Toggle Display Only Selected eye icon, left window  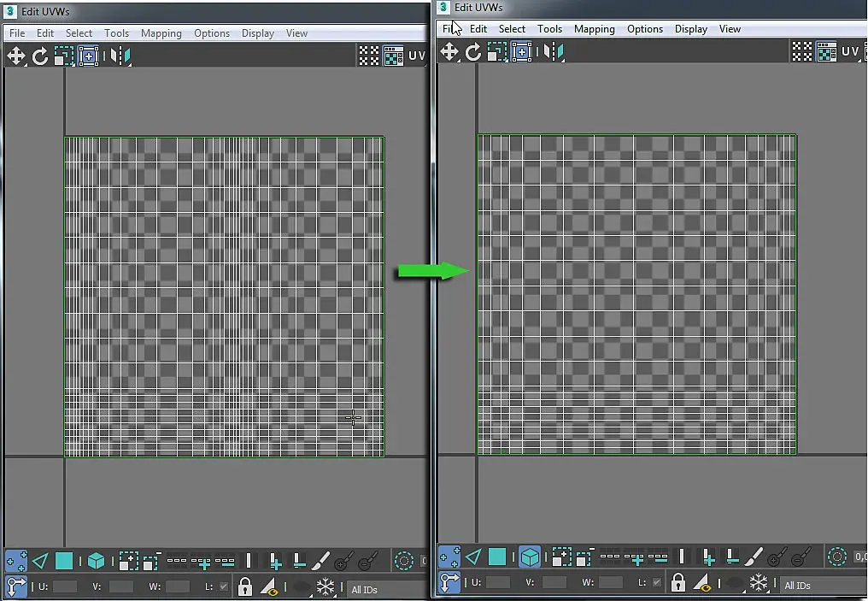click(x=269, y=587)
